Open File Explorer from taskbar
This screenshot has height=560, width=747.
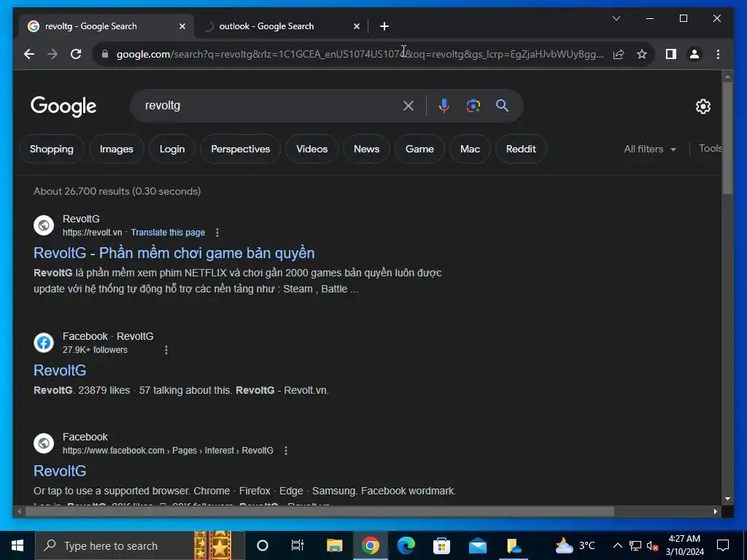(334, 545)
